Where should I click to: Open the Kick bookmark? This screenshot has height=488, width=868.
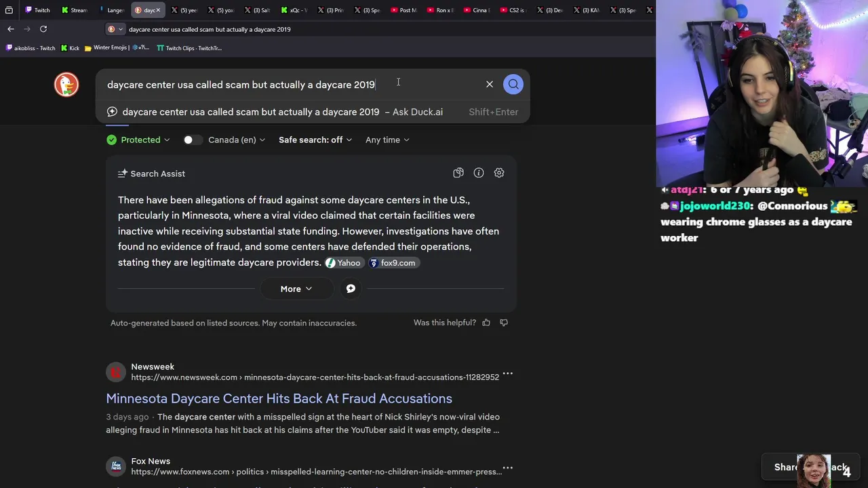click(70, 48)
